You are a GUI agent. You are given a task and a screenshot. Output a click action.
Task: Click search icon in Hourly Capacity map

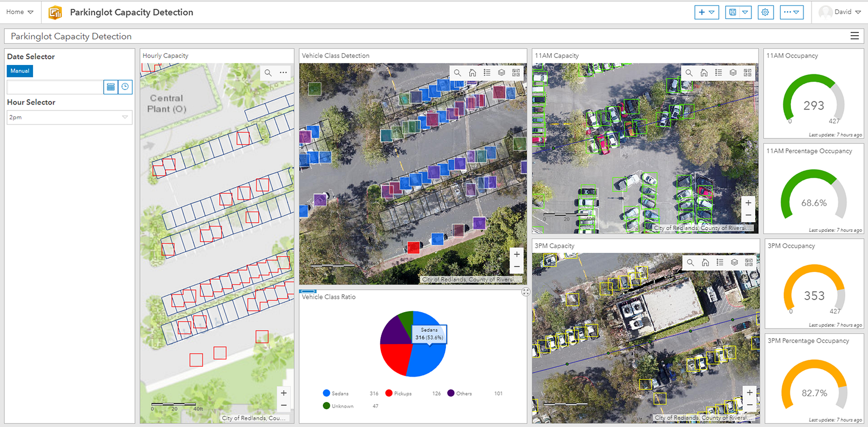(268, 73)
